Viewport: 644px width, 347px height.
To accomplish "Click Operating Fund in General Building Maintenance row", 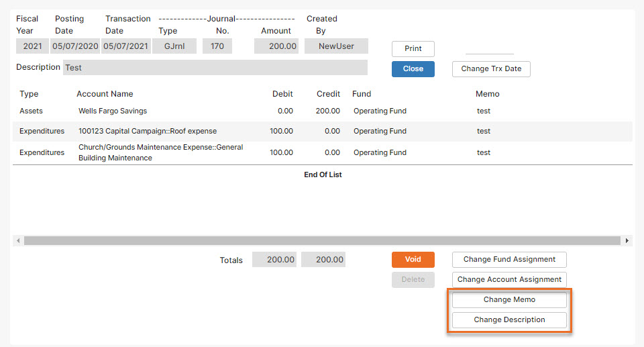I will pyautogui.click(x=380, y=152).
